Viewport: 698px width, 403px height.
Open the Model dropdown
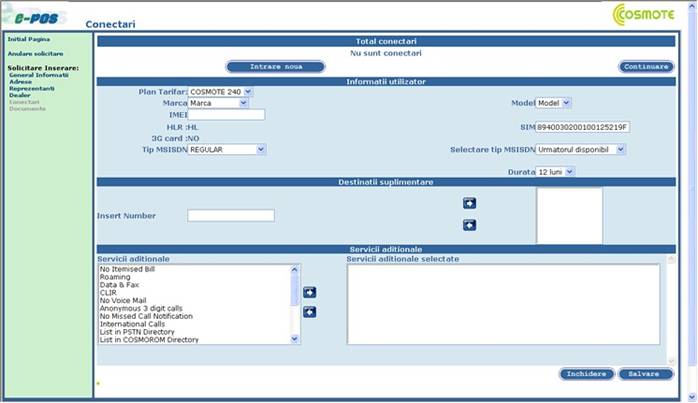[x=553, y=103]
